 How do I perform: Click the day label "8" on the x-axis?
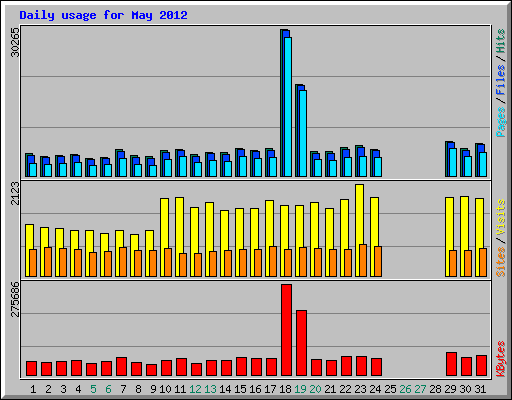coord(138,389)
